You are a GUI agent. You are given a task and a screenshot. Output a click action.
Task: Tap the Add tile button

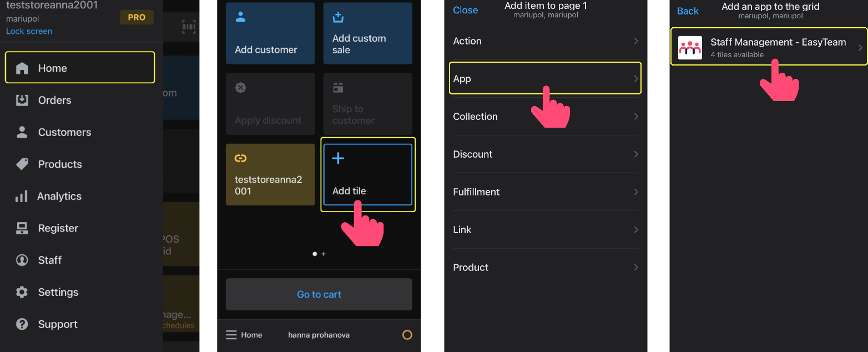[x=368, y=174]
